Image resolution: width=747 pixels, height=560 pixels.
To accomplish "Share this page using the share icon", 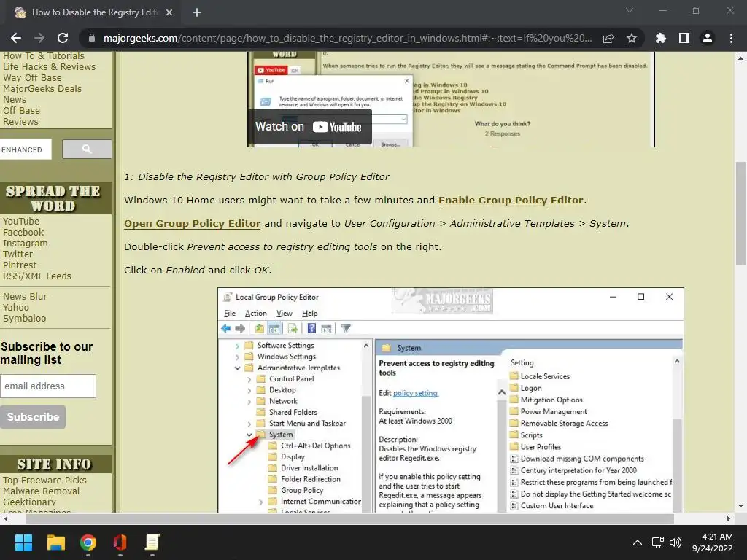I will click(x=608, y=38).
